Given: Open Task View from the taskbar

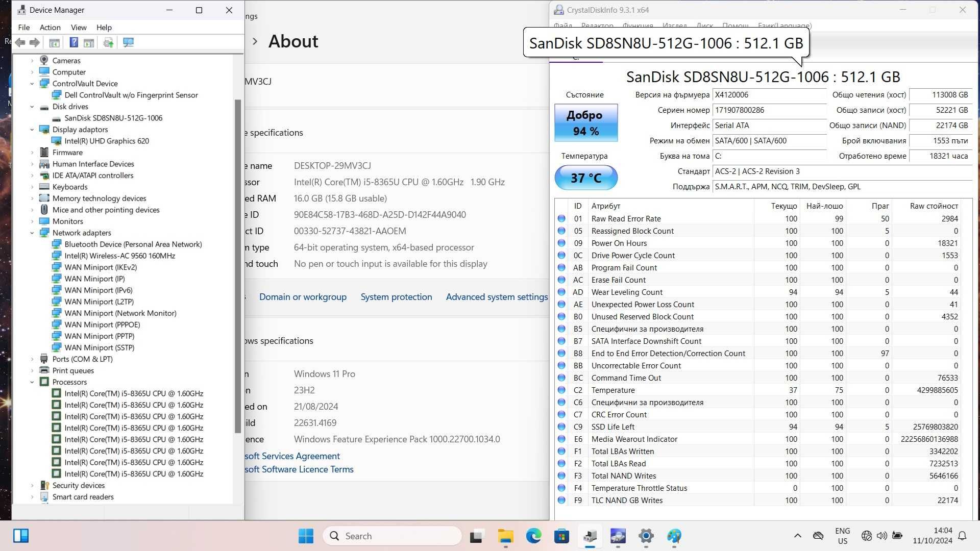Looking at the screenshot, I should click(x=476, y=536).
